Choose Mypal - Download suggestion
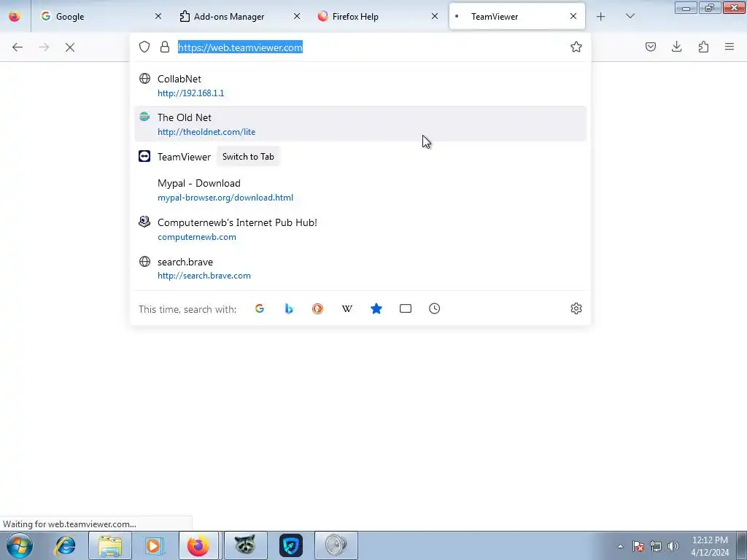 [x=360, y=190]
